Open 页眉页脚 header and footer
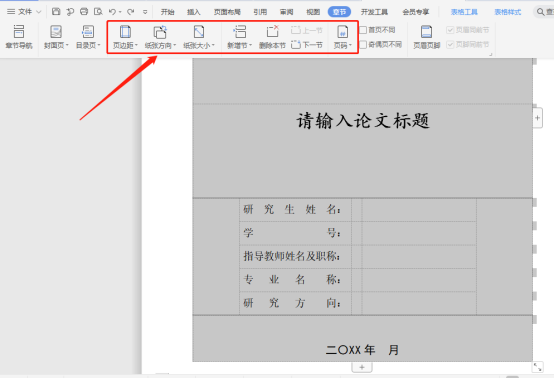This screenshot has width=554, height=378. tap(426, 36)
